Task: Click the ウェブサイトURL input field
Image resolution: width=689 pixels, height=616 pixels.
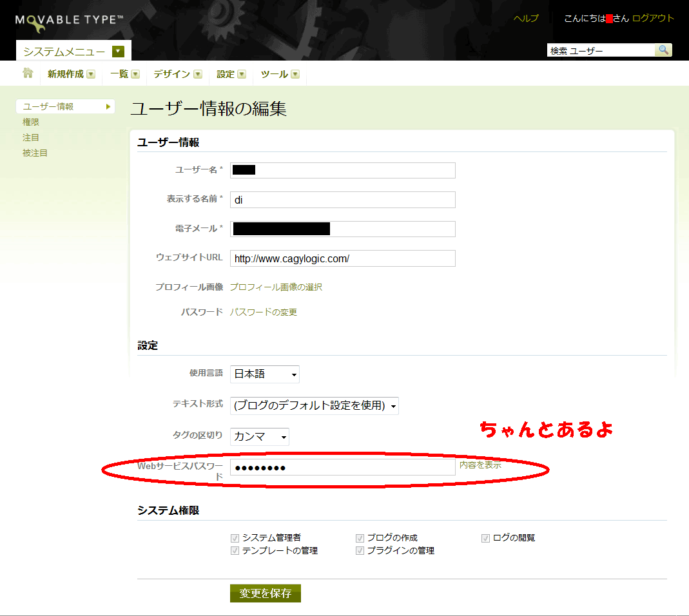Action: (x=342, y=258)
